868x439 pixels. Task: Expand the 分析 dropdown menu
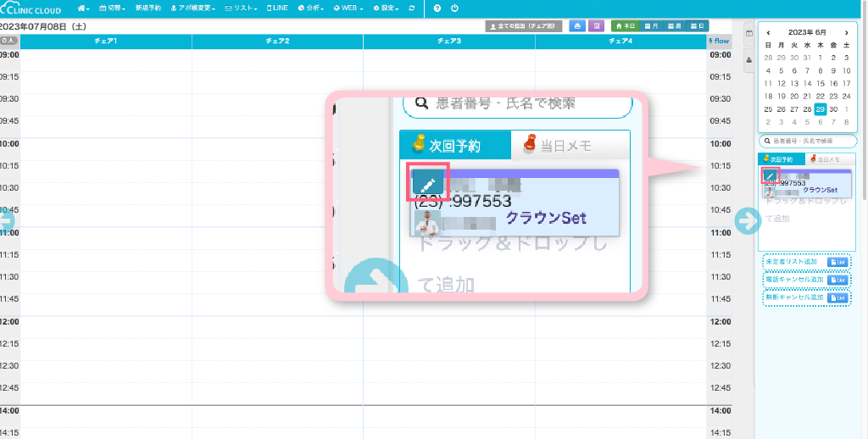(x=310, y=8)
